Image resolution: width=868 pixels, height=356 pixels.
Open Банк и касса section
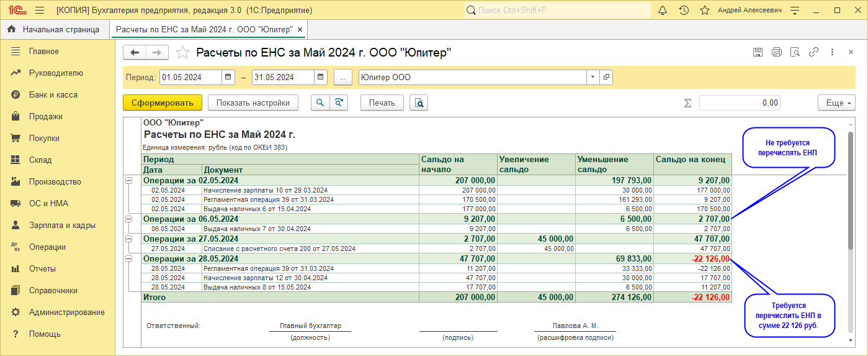pyautogui.click(x=53, y=95)
